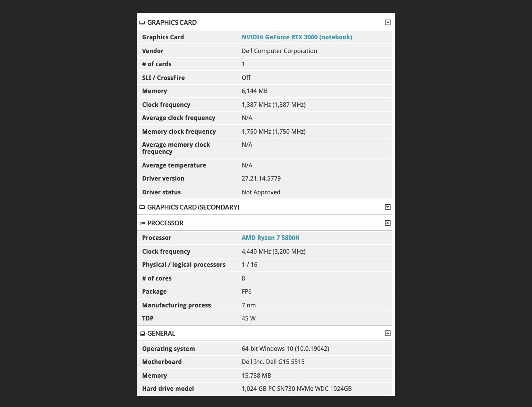Click the hard drive model value text
532x407 pixels.
(296, 389)
